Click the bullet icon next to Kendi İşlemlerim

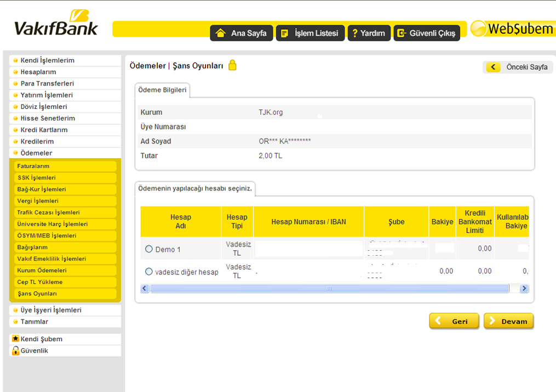(15, 61)
